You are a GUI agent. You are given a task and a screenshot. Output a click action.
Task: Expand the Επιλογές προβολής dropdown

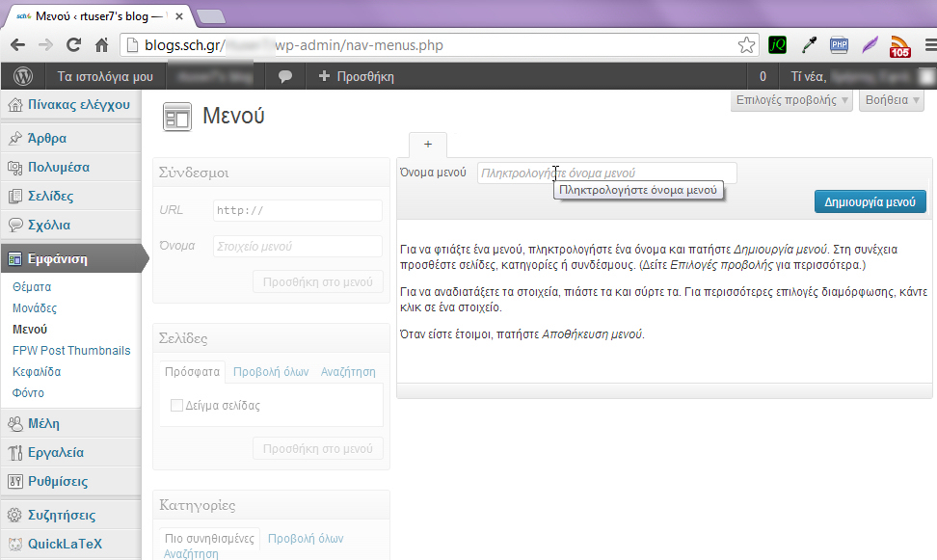click(x=792, y=99)
